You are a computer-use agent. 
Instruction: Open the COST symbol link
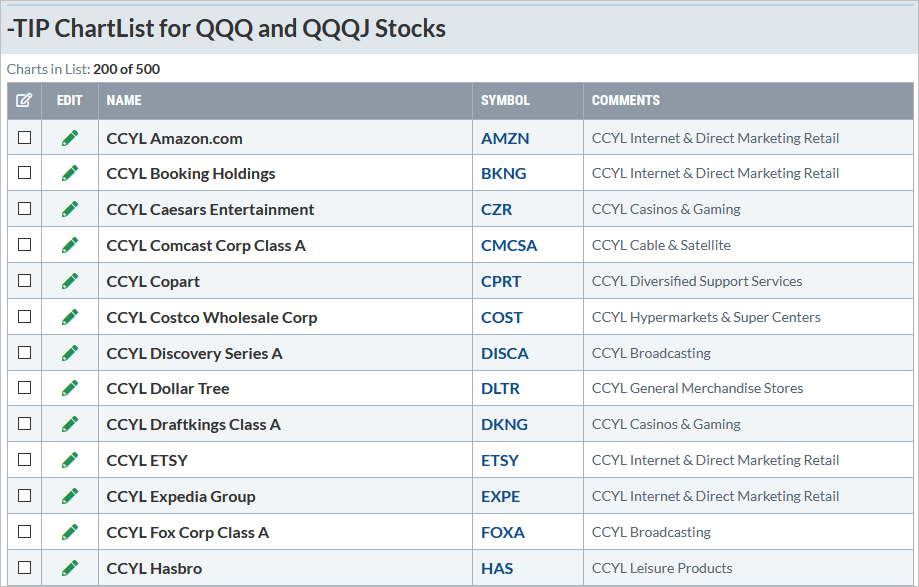[x=502, y=318]
